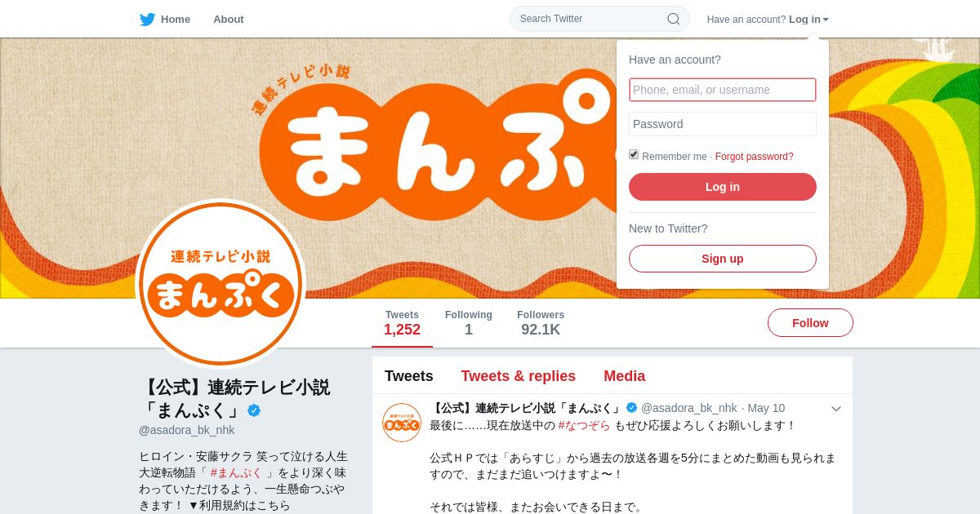Click the red Log in button
Screen dimensions: 980x514
tap(723, 187)
